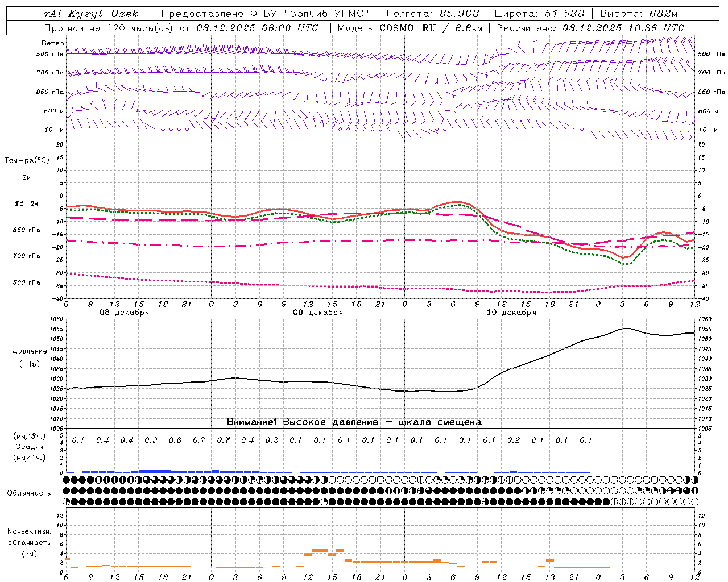The image size is (728, 582).
Task: Click the 09 декабря date label
Action: click(318, 313)
